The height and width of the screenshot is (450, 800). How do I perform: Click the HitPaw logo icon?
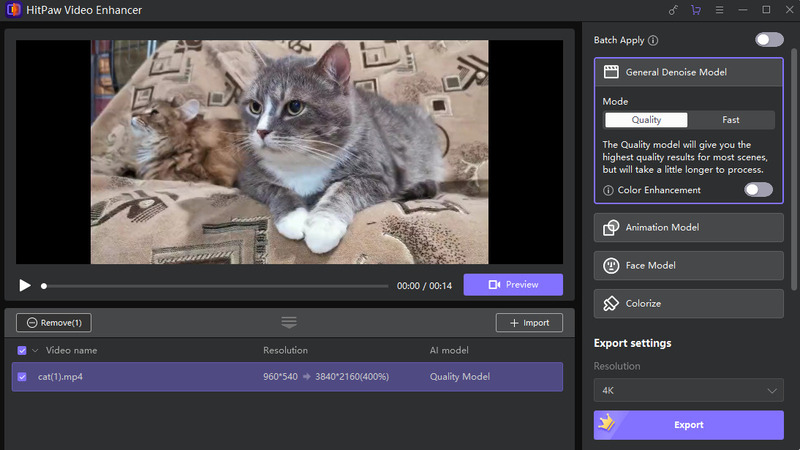tap(14, 10)
